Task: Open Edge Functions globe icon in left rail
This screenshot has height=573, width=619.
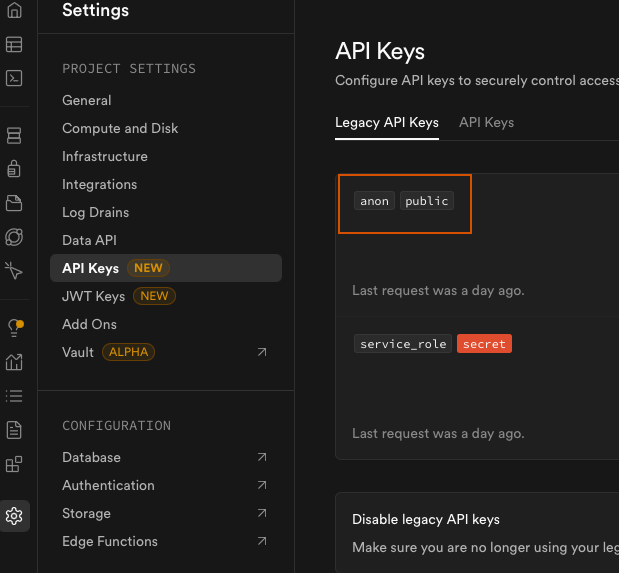Action: click(14, 237)
